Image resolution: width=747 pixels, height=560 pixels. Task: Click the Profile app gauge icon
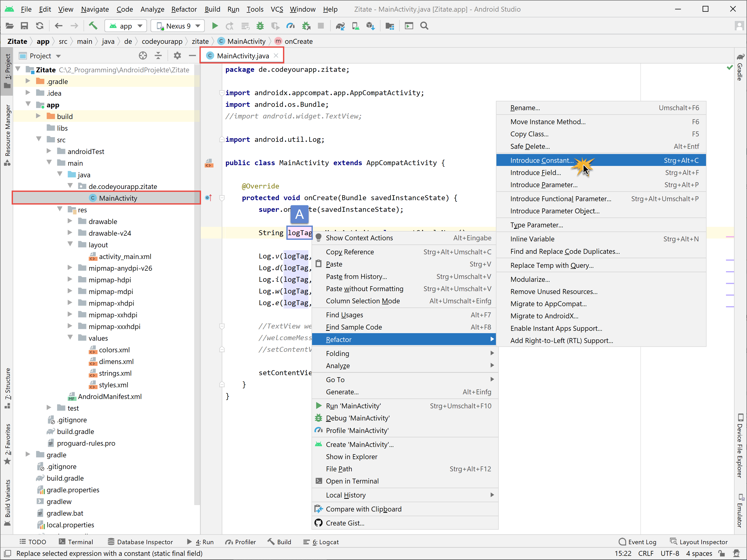(290, 26)
